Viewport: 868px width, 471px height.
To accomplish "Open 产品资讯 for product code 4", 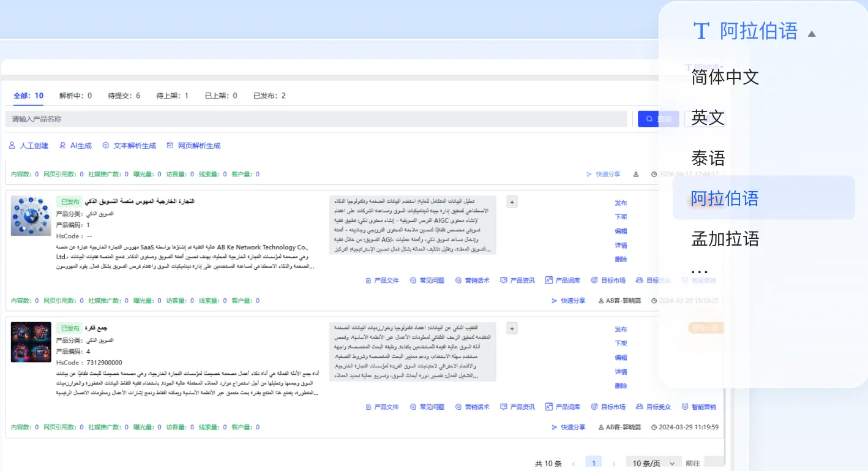I will pyautogui.click(x=518, y=407).
